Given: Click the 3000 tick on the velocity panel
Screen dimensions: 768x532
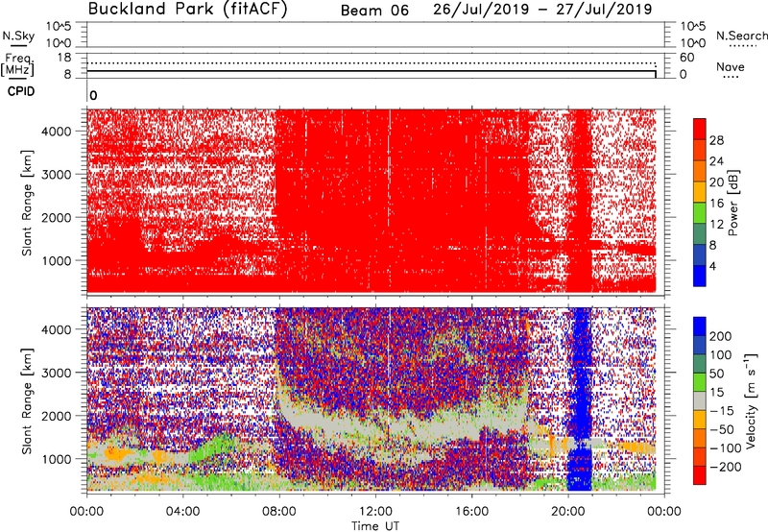Looking at the screenshot, I should pos(57,373).
